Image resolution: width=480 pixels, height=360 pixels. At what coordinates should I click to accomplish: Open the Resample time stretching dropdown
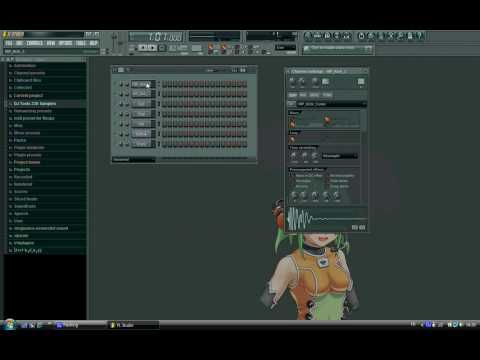tap(340, 156)
